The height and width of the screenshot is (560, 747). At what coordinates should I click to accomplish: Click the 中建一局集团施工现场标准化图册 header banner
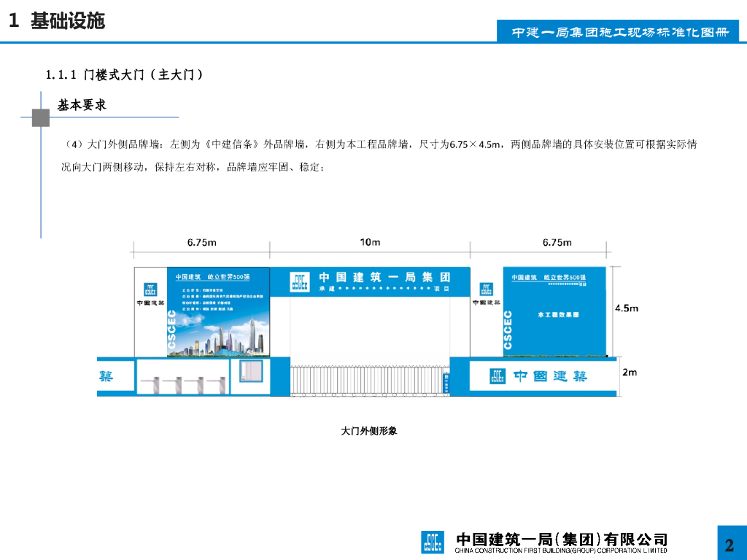(x=620, y=33)
